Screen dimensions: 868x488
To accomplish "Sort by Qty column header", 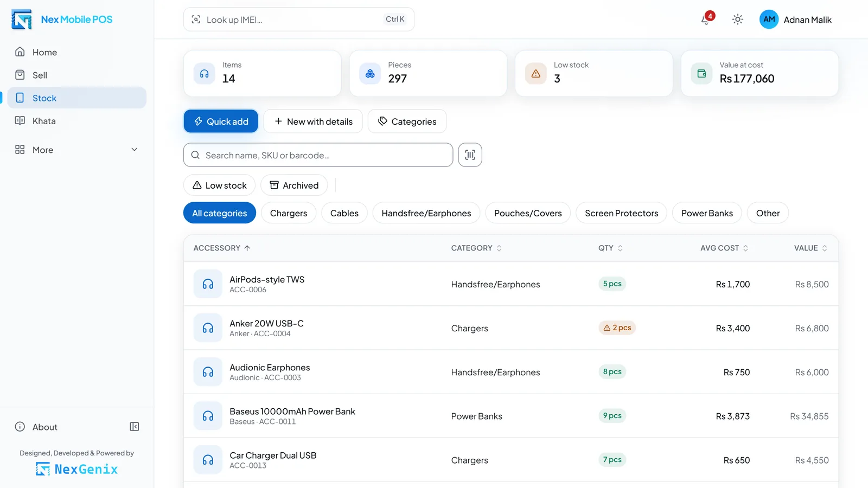I will pyautogui.click(x=610, y=248).
